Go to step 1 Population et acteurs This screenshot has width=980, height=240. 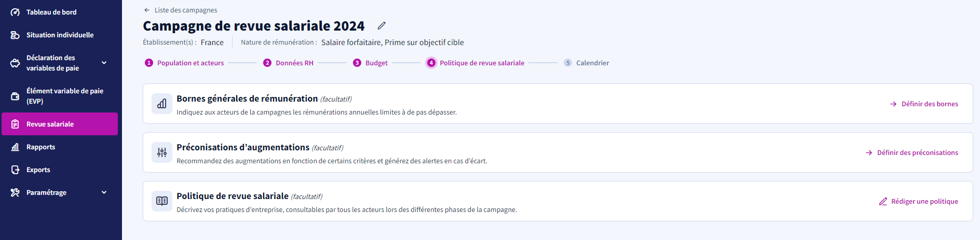click(x=184, y=63)
